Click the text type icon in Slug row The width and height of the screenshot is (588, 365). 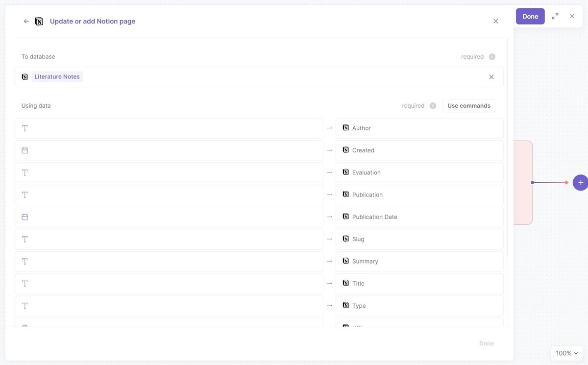pos(25,240)
